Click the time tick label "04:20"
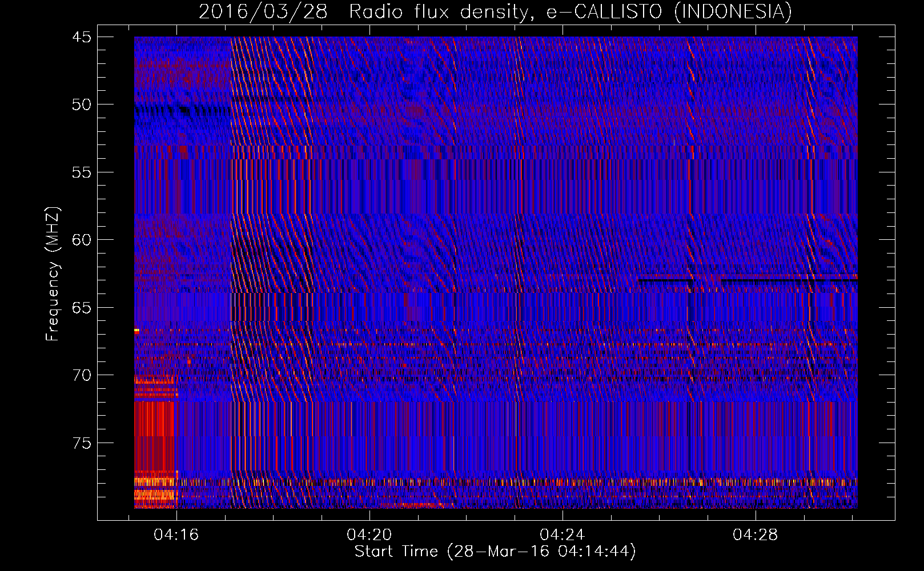 click(369, 534)
